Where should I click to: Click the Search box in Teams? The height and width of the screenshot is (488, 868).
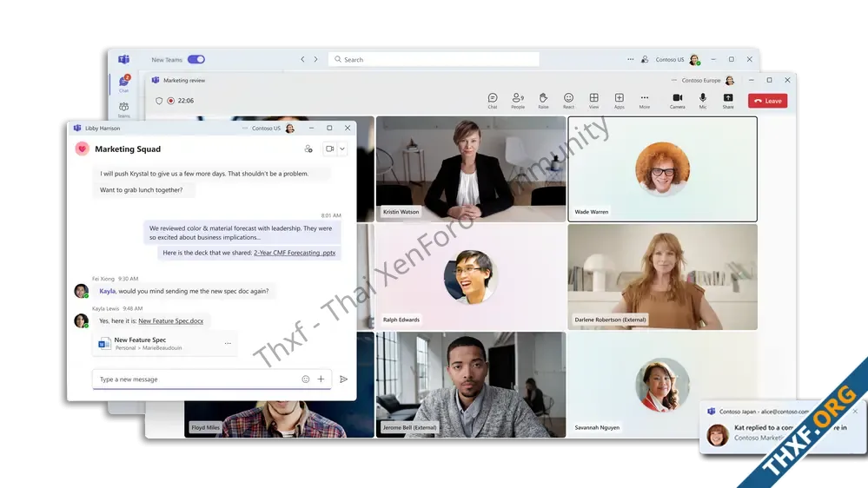point(434,59)
